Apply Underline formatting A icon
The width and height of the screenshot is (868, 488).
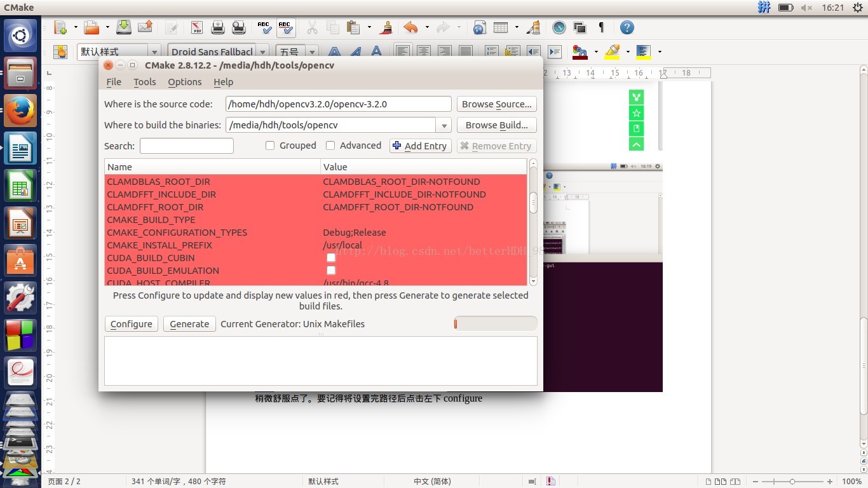coord(377,51)
